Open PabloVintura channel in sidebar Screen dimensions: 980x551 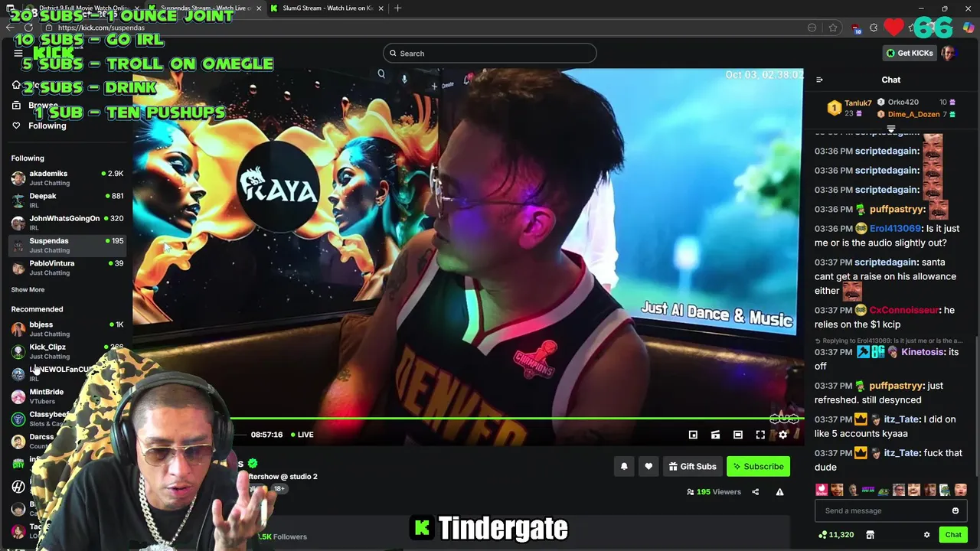pyautogui.click(x=67, y=267)
